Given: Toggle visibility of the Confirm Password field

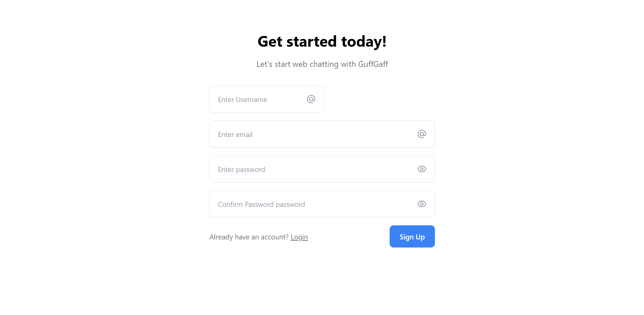Looking at the screenshot, I should tap(422, 204).
